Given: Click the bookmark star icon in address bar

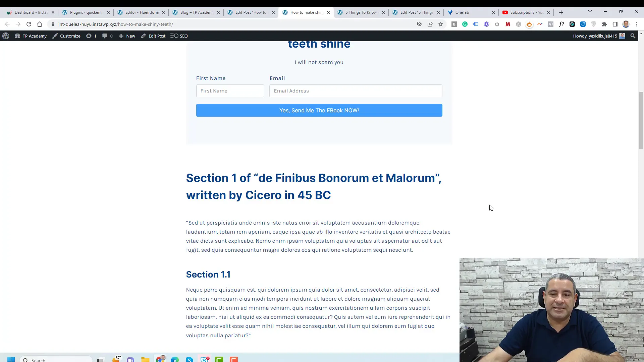Looking at the screenshot, I should 440,24.
